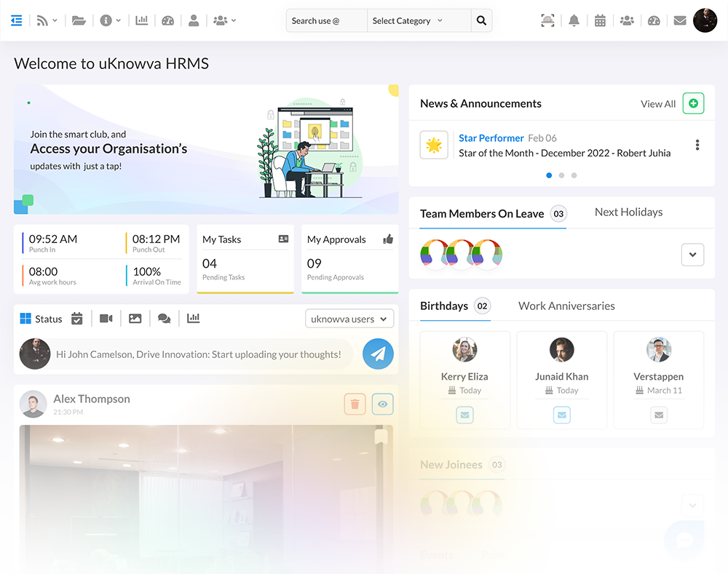Expand the Team Members On Leave list
The image size is (728, 574).
(x=692, y=255)
